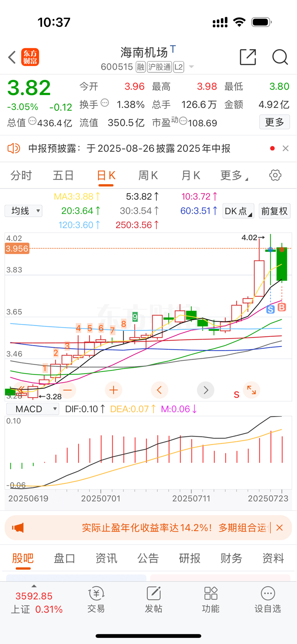Tap the orange B buy signal marker

(282, 307)
